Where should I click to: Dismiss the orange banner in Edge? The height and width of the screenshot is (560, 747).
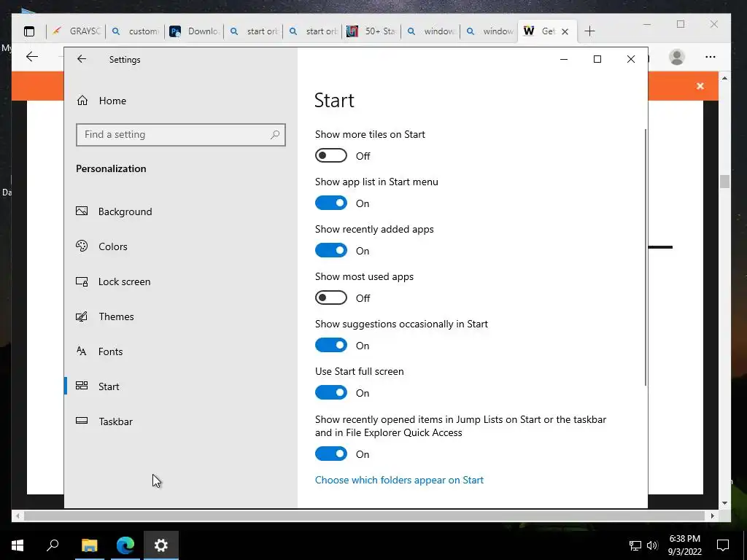(x=700, y=86)
